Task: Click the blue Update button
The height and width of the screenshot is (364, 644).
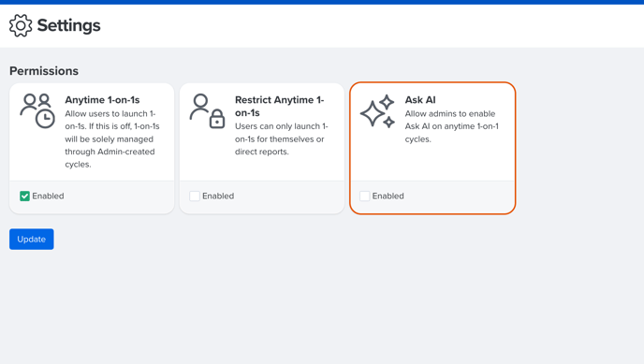Action: coord(32,240)
